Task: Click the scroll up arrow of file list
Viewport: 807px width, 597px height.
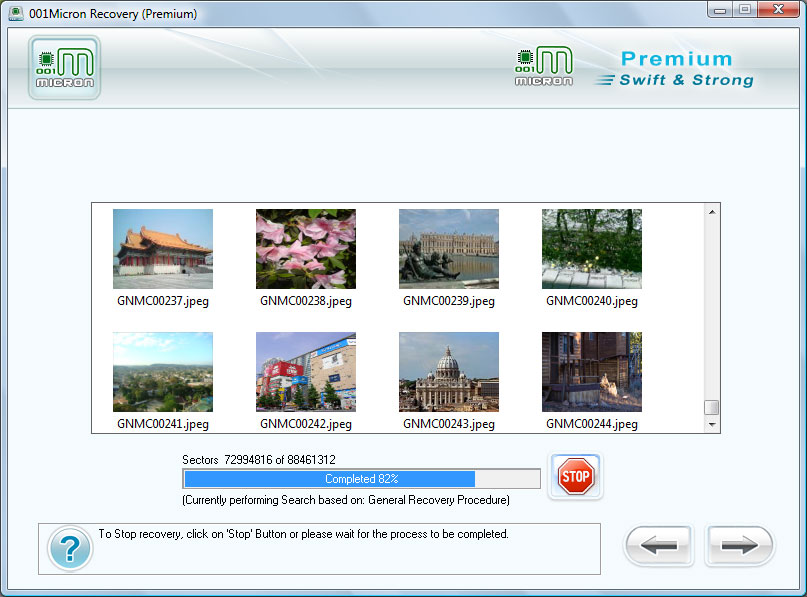Action: click(x=712, y=212)
